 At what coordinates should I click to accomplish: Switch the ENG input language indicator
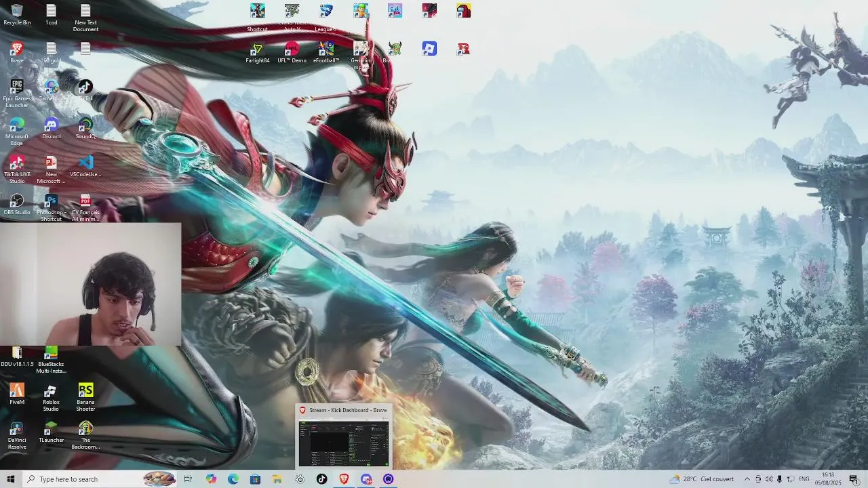pyautogui.click(x=804, y=479)
